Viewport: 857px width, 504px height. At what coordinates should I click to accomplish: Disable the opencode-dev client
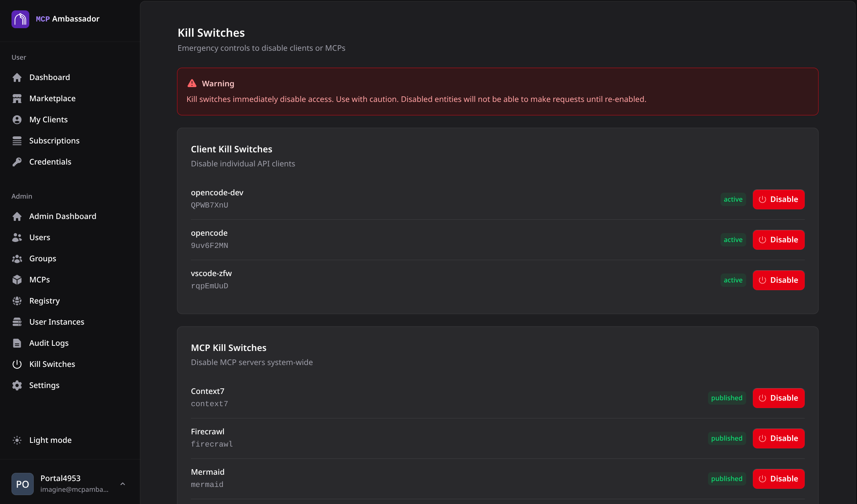pos(778,199)
